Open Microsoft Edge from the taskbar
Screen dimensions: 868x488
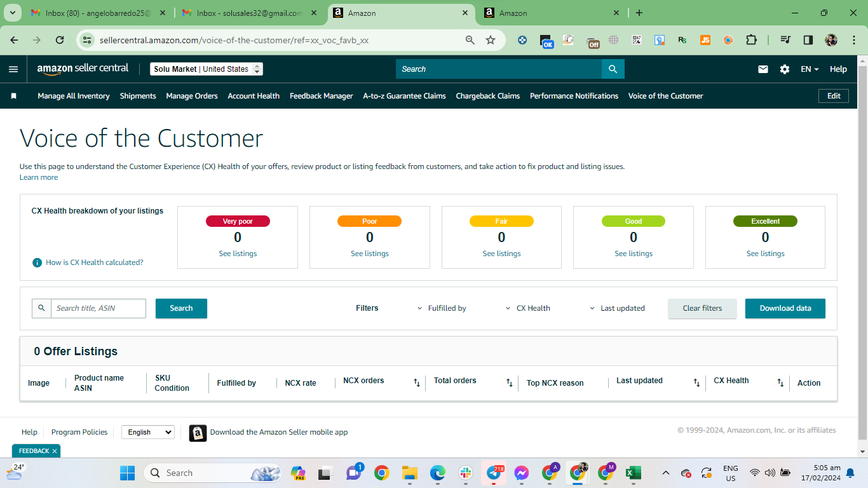pyautogui.click(x=437, y=473)
